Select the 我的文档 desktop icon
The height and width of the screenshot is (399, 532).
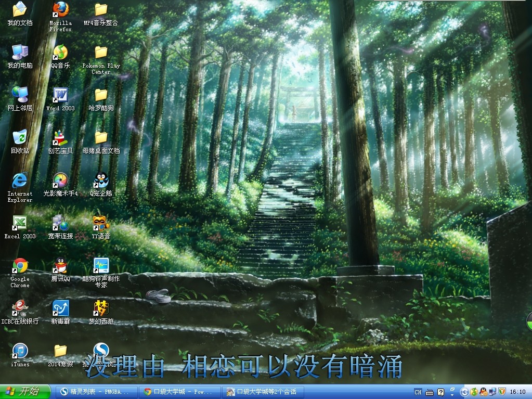click(20, 14)
